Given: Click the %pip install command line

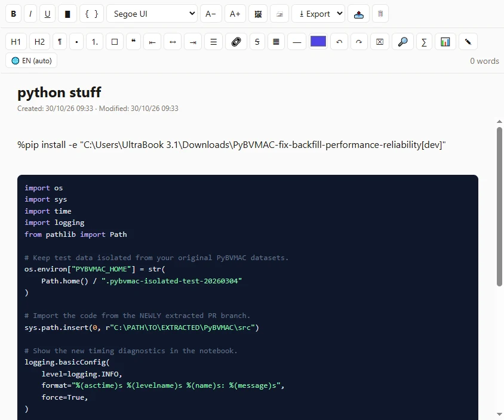Looking at the screenshot, I should pos(232,145).
